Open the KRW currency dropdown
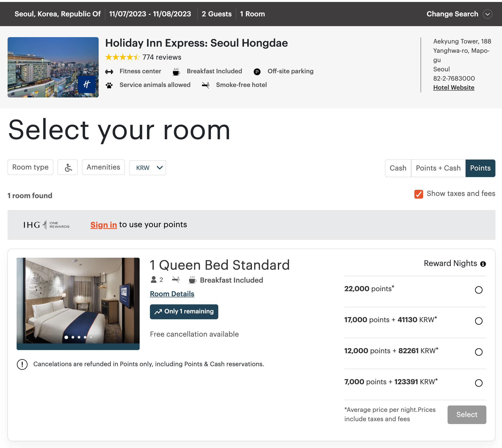 click(148, 168)
